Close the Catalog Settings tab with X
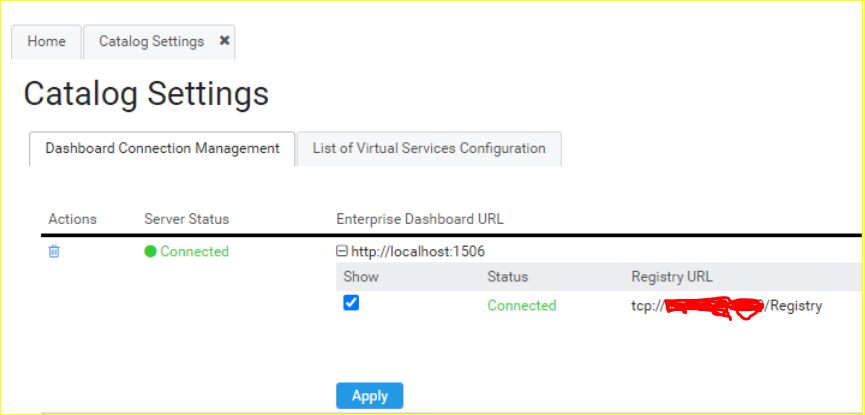 pyautogui.click(x=224, y=41)
